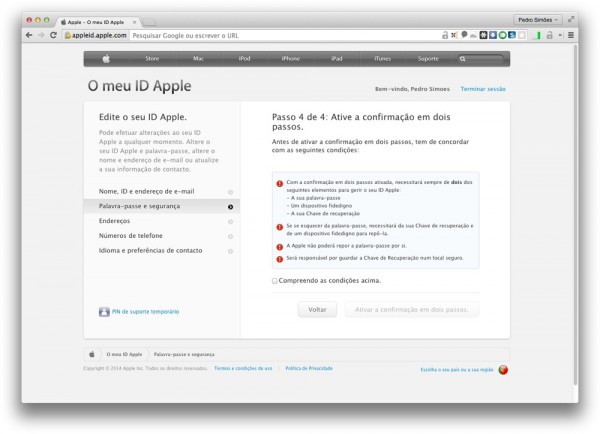Screen dimensions: 600x434
Task: Click the green circle extension icon
Action: [502, 35]
